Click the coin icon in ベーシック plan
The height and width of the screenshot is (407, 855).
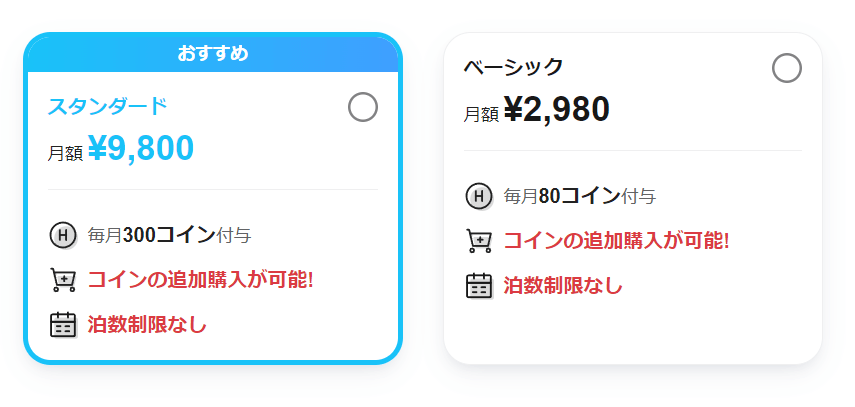click(x=479, y=196)
